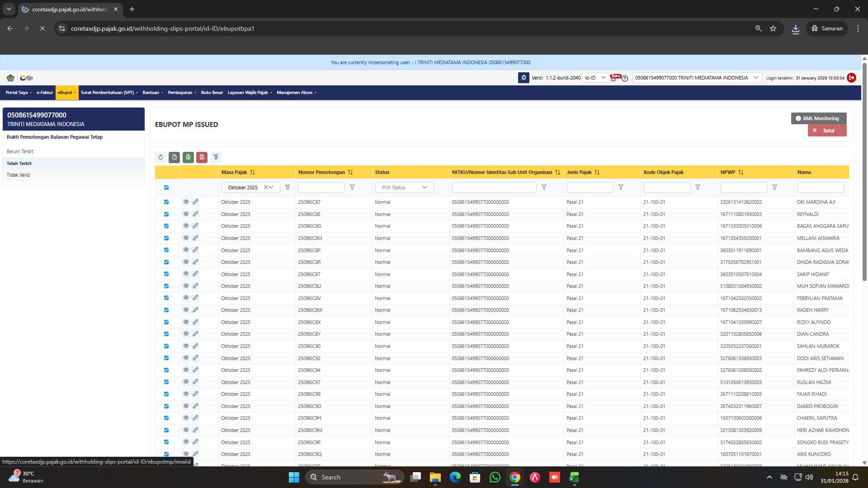Open the eBupot menu
The image size is (868, 488).
click(x=66, y=93)
